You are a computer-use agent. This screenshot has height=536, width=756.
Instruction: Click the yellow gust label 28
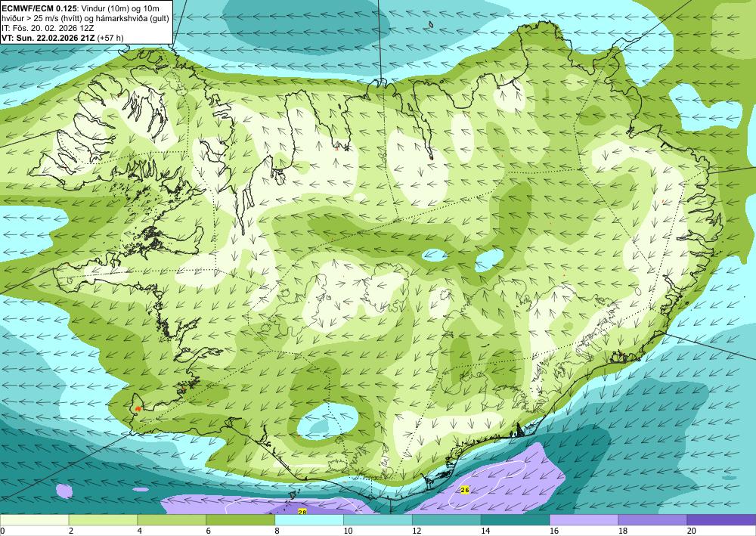[302, 511]
